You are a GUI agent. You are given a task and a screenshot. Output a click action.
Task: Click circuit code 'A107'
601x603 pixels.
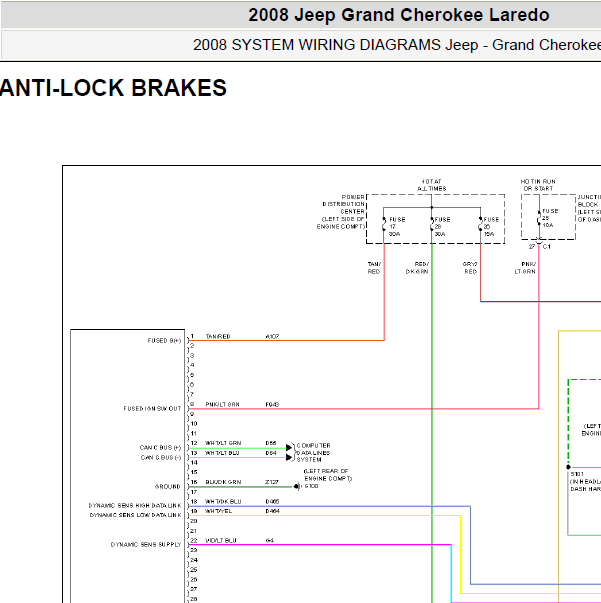(x=272, y=336)
